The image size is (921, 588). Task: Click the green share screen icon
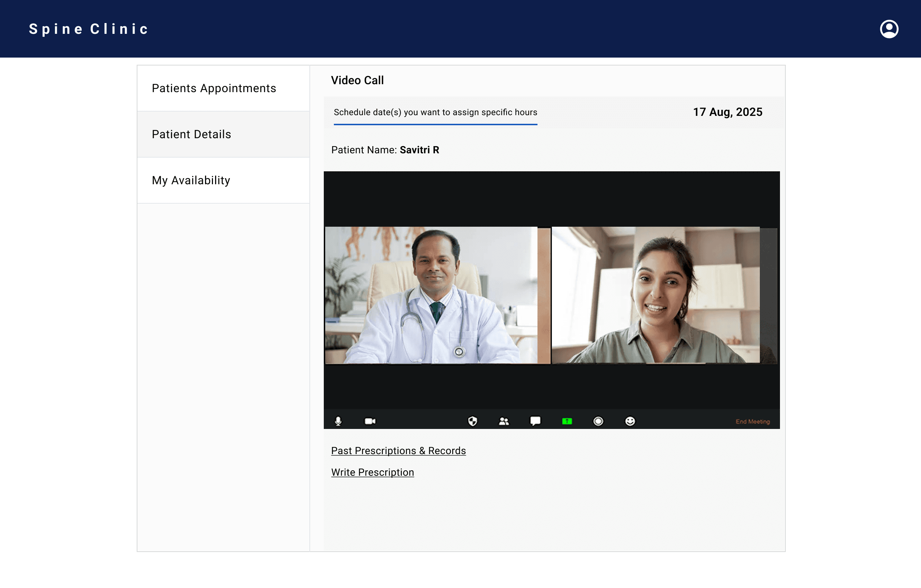[567, 421]
